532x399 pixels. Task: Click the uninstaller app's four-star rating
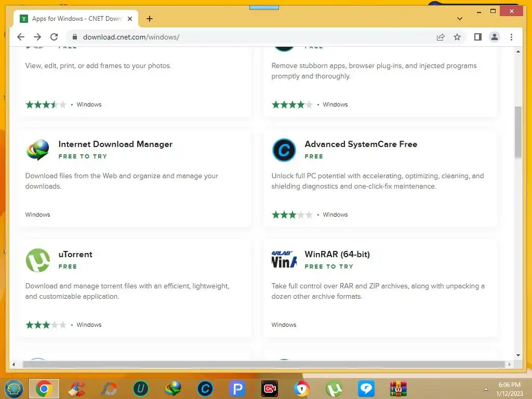click(292, 104)
